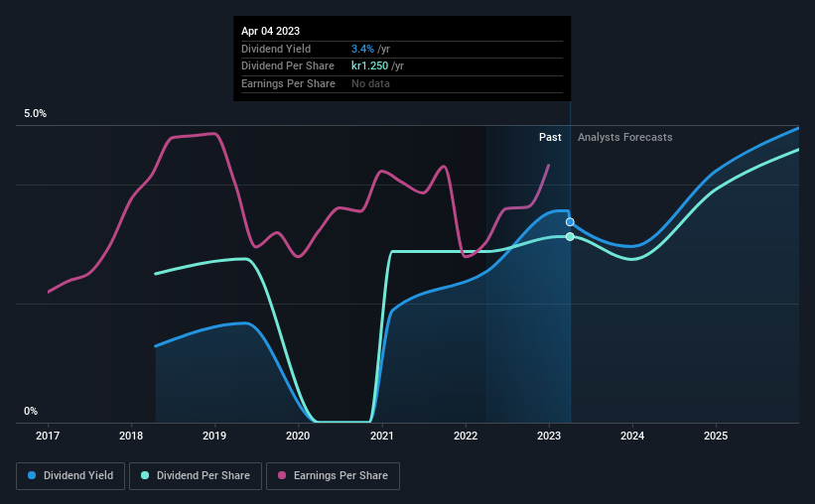Click the blue Dividend Yield legend dot
815x504 pixels.
(32, 475)
